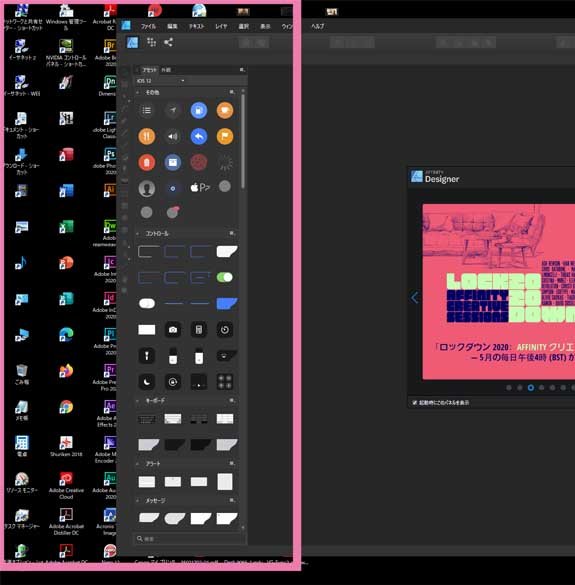Open the ごみ箱 recycle bin icon
Screen dimensions: 575x585
(22, 374)
